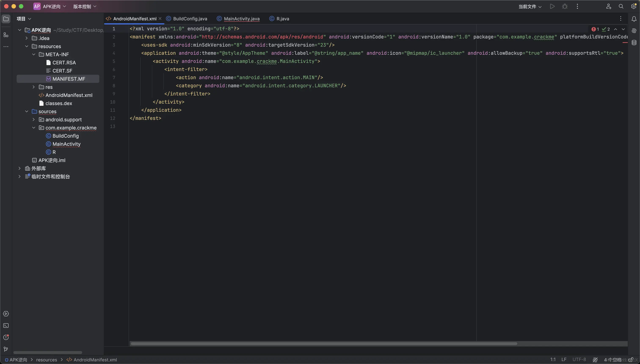Switch to the R.java tab

tap(282, 19)
